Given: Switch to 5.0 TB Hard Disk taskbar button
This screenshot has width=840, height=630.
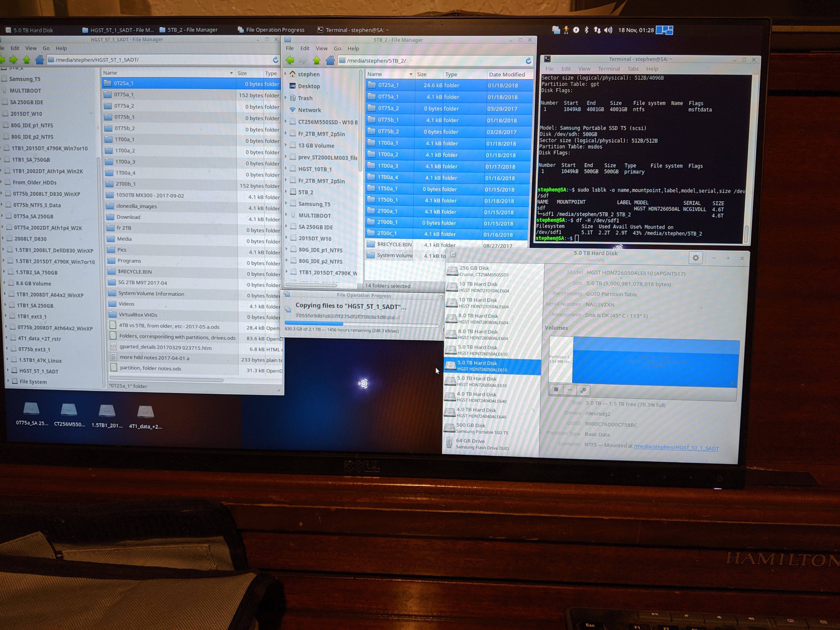Looking at the screenshot, I should [30, 30].
